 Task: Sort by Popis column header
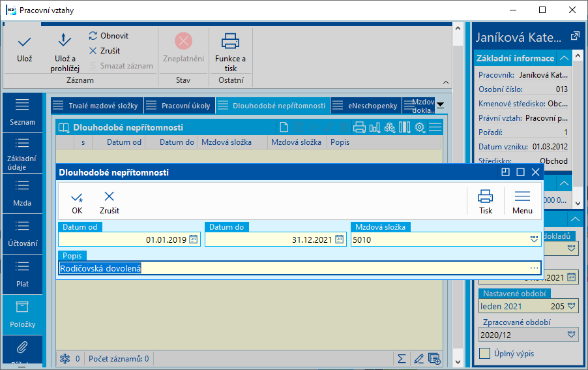coord(384,142)
